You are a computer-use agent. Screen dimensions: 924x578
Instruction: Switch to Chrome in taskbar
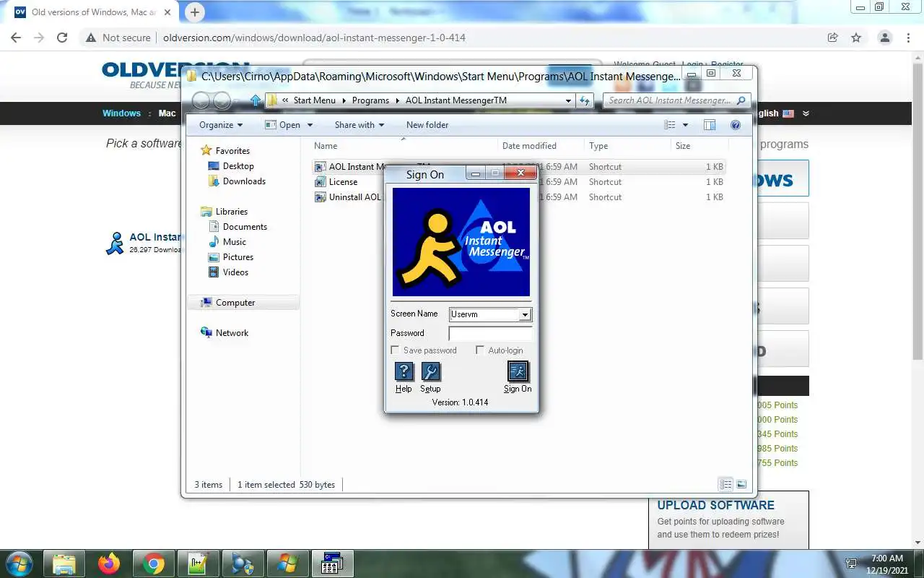pyautogui.click(x=153, y=564)
